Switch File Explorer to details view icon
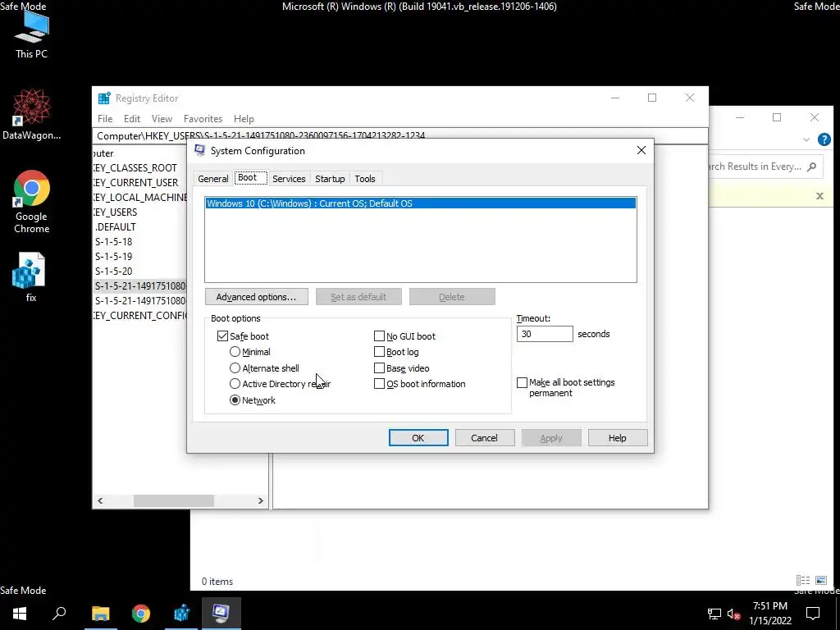The width and height of the screenshot is (840, 630). [x=802, y=580]
